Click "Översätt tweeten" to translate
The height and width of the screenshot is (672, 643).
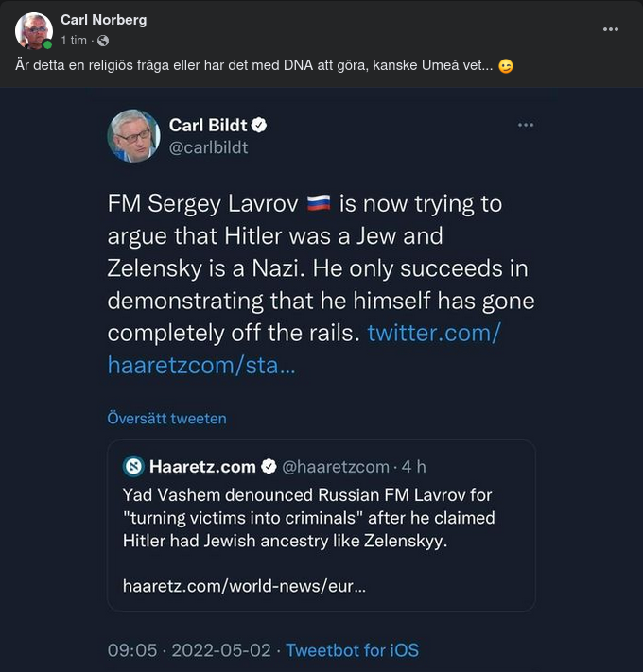click(x=166, y=418)
